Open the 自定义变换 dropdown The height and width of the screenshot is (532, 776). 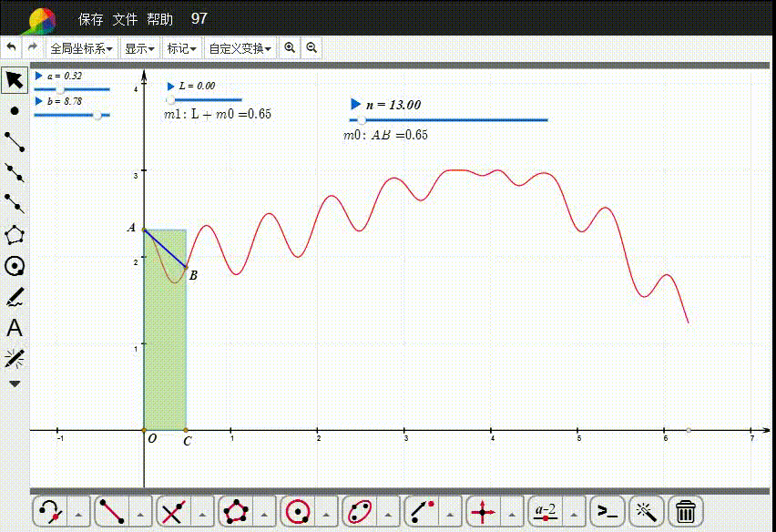[x=240, y=48]
